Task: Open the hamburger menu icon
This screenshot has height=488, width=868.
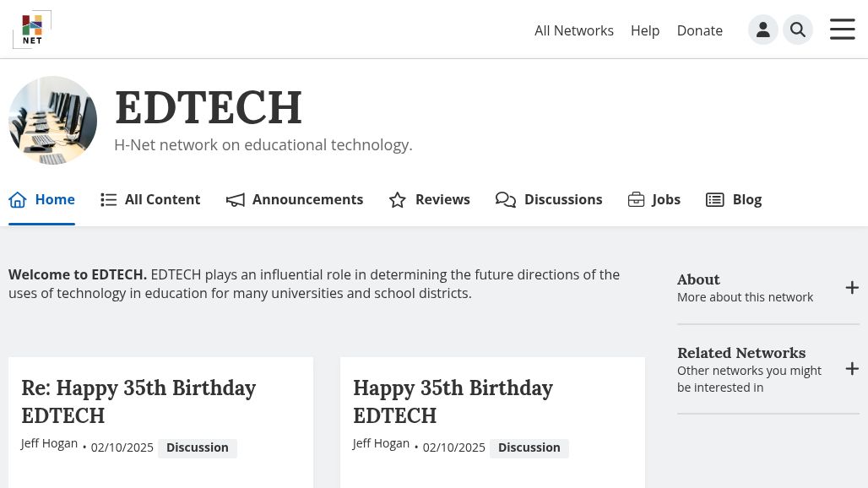Action: point(842,30)
